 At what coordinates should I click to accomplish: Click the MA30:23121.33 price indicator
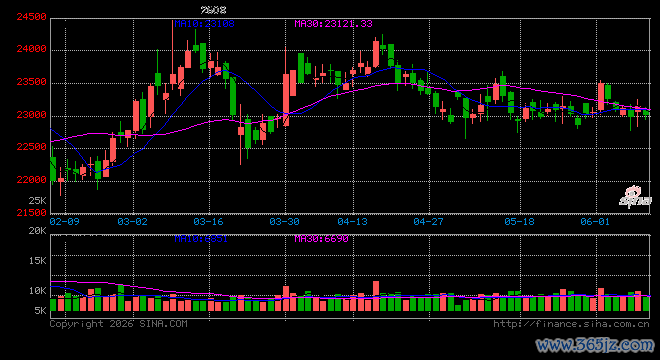point(333,24)
